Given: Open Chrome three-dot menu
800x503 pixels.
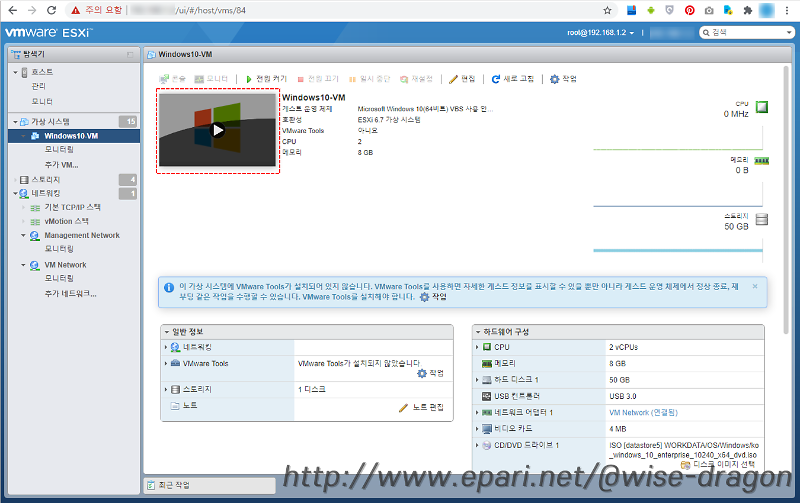Looking at the screenshot, I should pyautogui.click(x=787, y=10).
